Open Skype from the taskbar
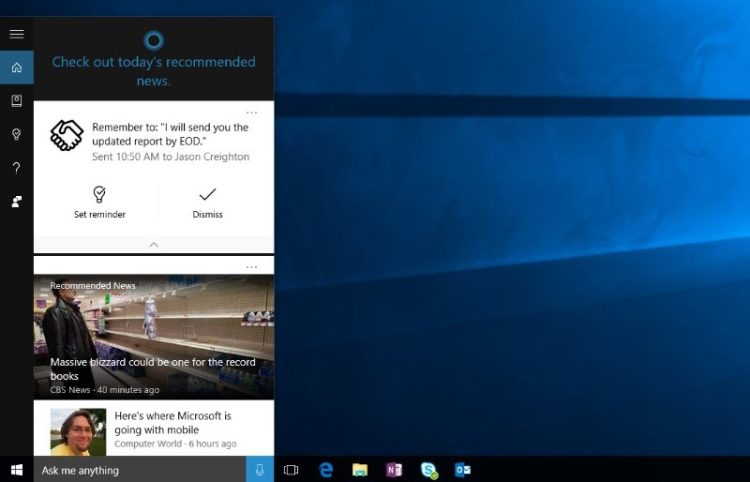 click(x=429, y=471)
